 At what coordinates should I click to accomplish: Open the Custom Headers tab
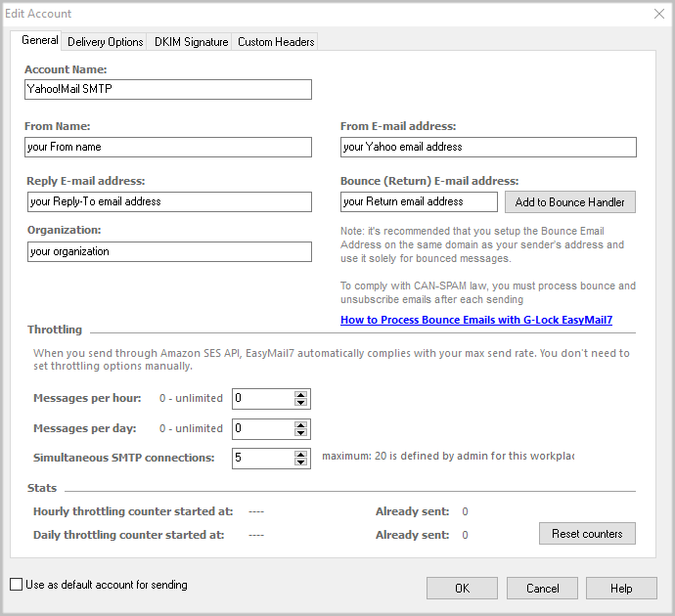(x=276, y=42)
